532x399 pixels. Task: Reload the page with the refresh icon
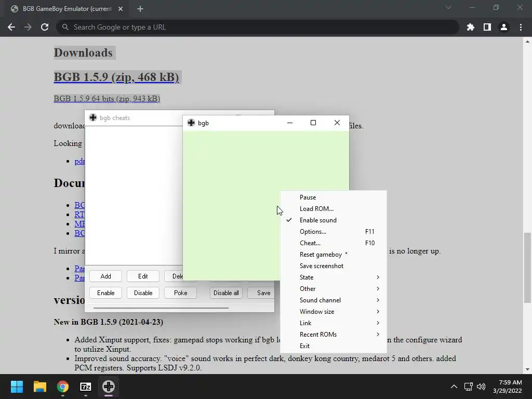(45, 27)
